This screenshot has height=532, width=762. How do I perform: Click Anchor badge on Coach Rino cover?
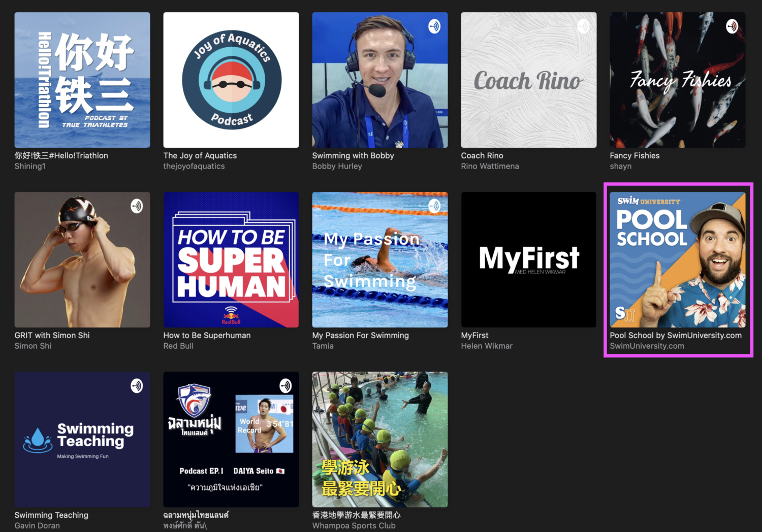pos(583,26)
